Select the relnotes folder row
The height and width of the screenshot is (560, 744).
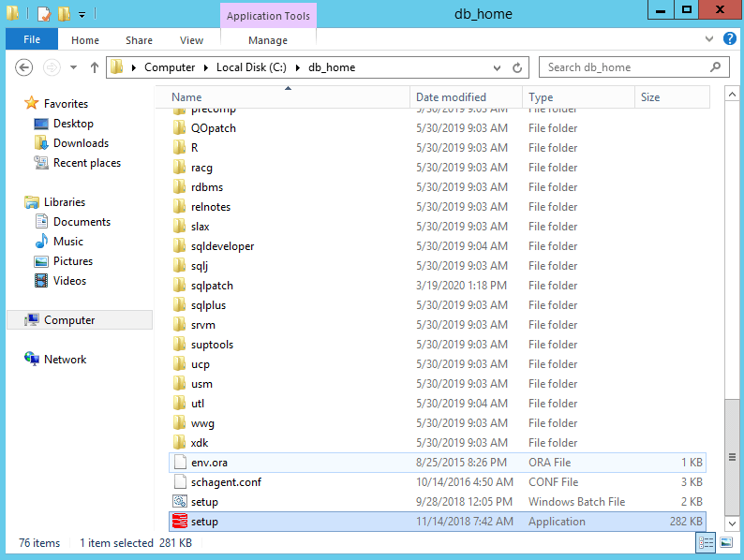coord(438,207)
